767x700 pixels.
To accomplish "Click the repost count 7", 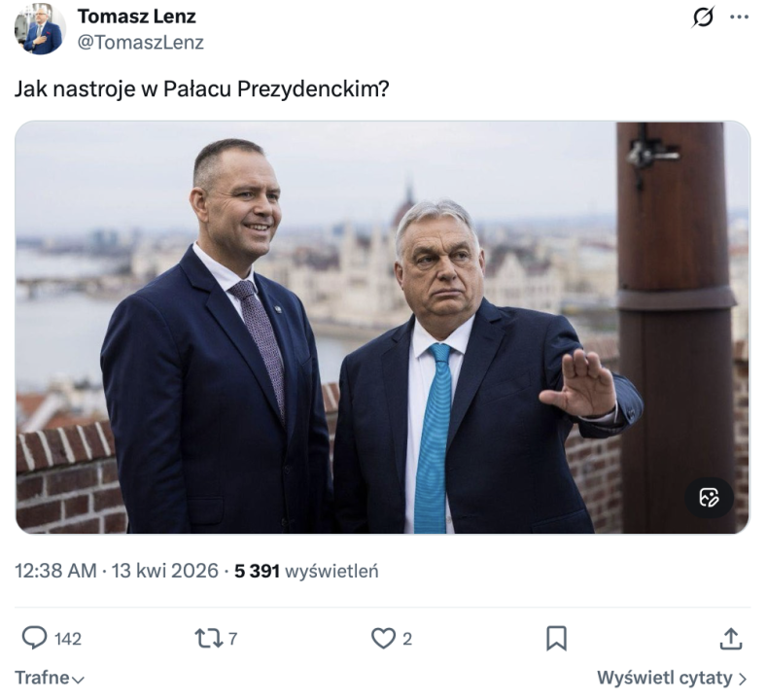I will [x=232, y=639].
